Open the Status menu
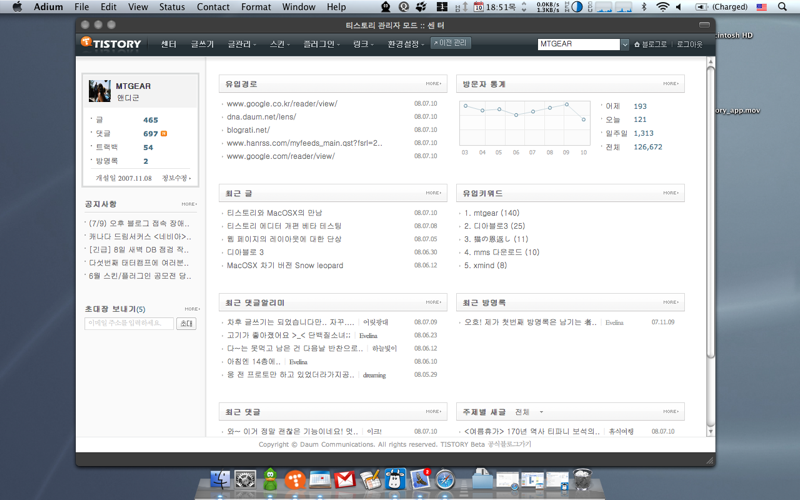 pos(172,7)
